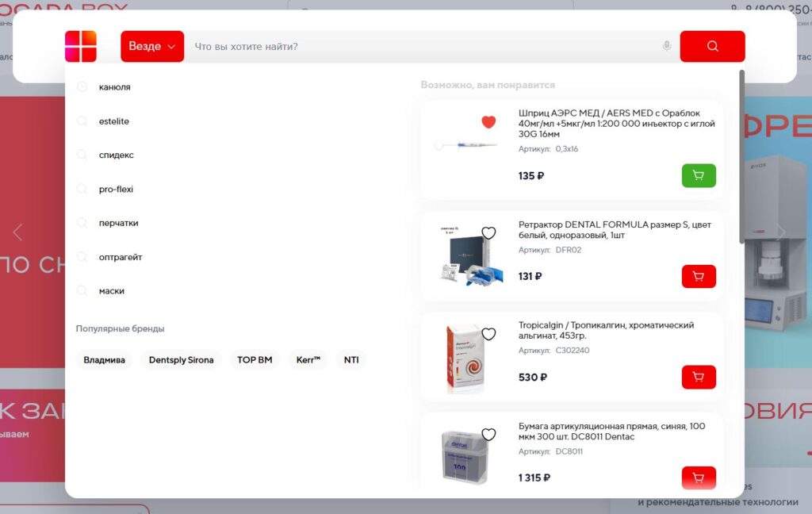Screen dimensions: 812x514
Task: Choose the Dentsply Sirona brand chip
Action: pyautogui.click(x=182, y=359)
